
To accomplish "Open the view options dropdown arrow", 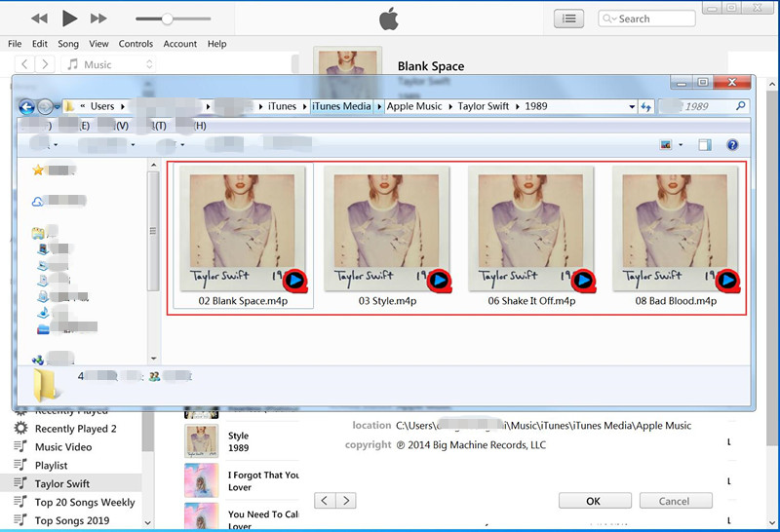I will click(x=681, y=144).
